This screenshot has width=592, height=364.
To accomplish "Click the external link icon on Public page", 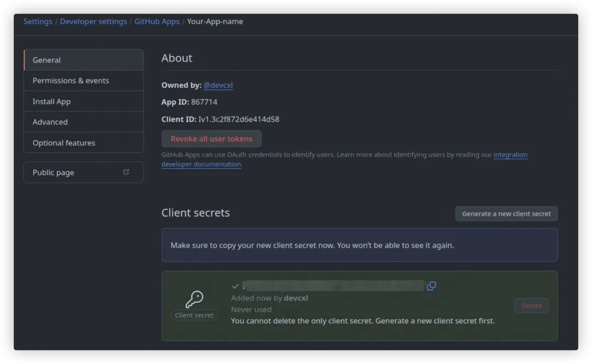I will pos(126,172).
